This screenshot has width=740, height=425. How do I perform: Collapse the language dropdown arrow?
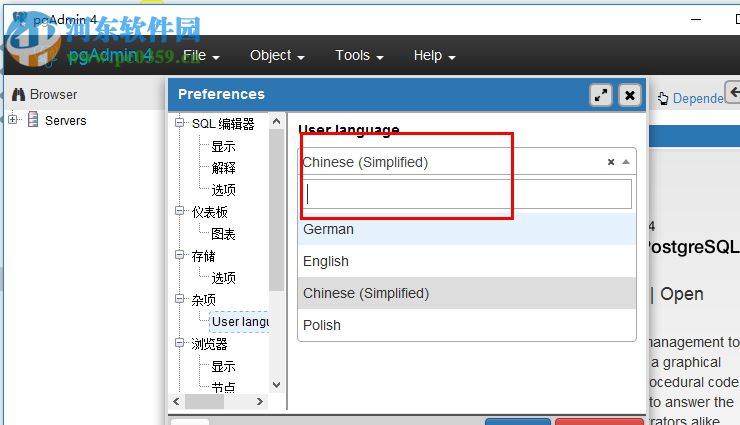(626, 162)
